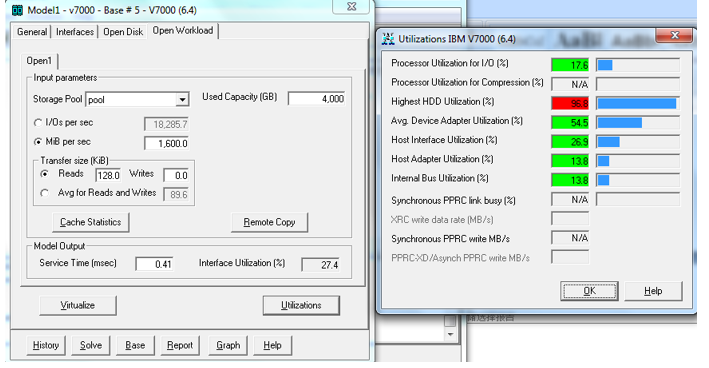Image resolution: width=709 pixels, height=368 pixels.
Task: Click the Graph button
Action: point(228,345)
